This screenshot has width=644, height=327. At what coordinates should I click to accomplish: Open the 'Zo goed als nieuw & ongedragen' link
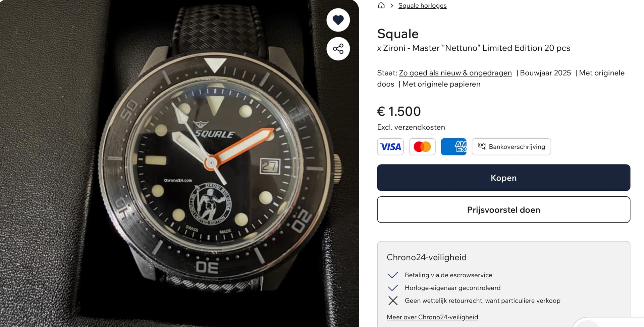455,73
